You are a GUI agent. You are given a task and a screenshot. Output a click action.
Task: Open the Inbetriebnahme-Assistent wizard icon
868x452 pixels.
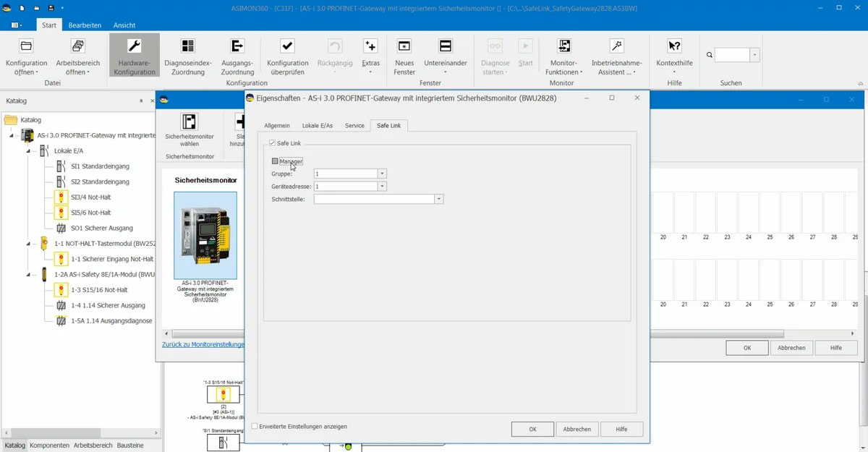pyautogui.click(x=616, y=47)
